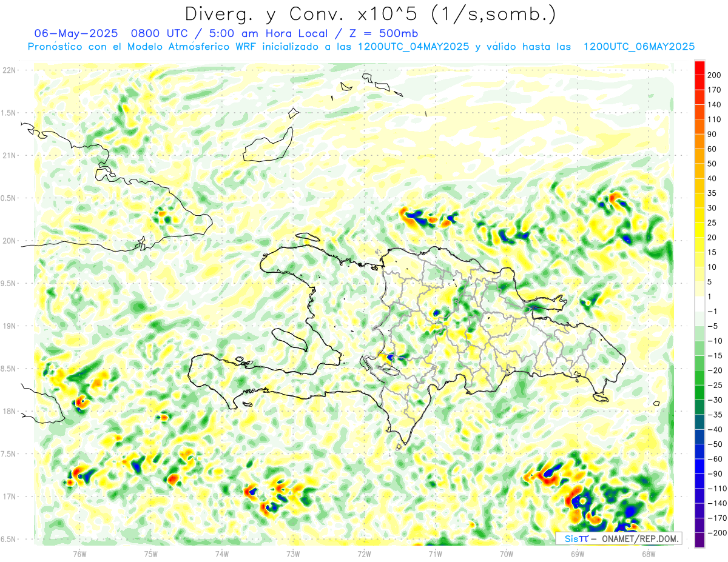The height and width of the screenshot is (562, 728).
Task: Click the "72W" longitude label
Action: pyautogui.click(x=364, y=554)
